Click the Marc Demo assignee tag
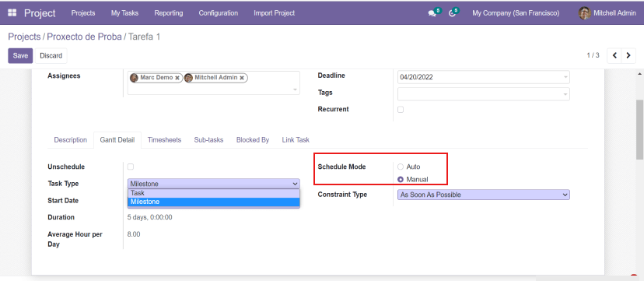This screenshot has height=281, width=644. point(156,78)
